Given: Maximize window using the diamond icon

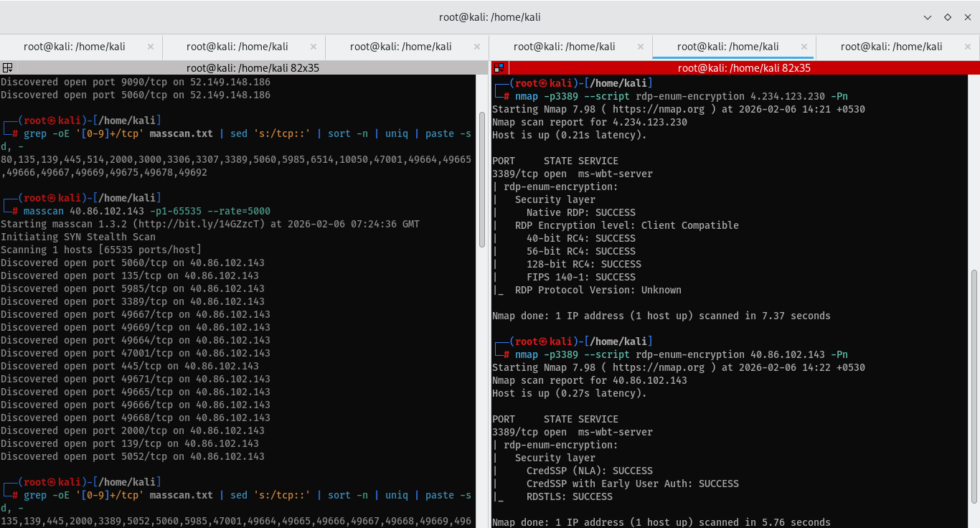Looking at the screenshot, I should 947,17.
